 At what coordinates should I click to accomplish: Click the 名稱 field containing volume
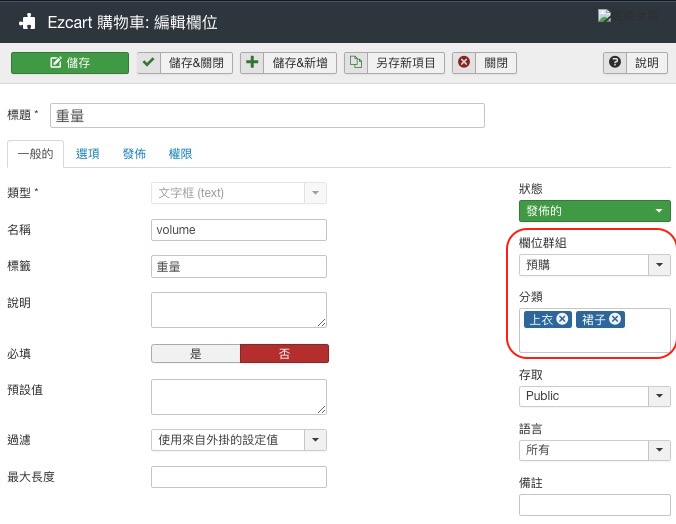pyautogui.click(x=239, y=230)
